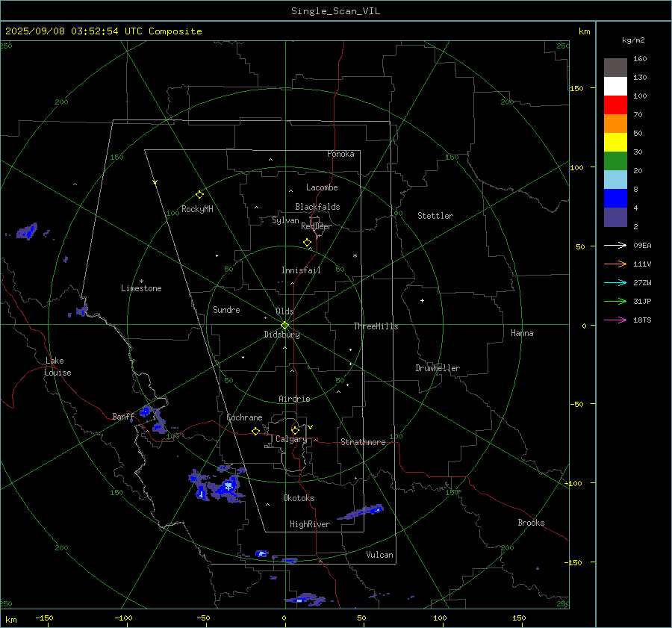Click the Sylvan label on the map
Viewport: 672px width, 628px height.
point(285,220)
